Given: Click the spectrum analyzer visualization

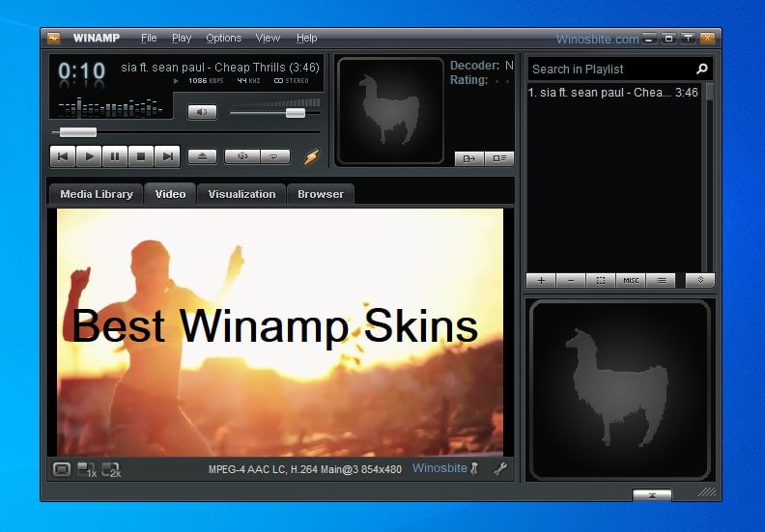Looking at the screenshot, I should (x=110, y=107).
